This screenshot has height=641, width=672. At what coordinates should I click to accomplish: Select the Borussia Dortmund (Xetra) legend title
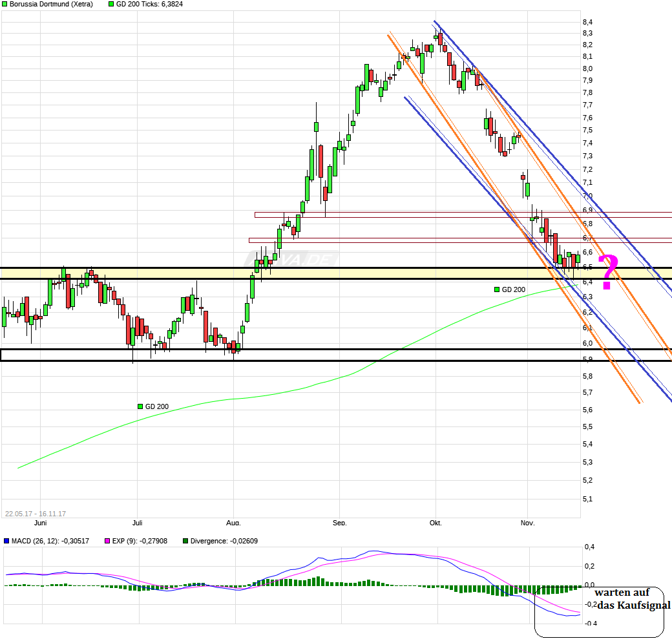click(x=52, y=4)
